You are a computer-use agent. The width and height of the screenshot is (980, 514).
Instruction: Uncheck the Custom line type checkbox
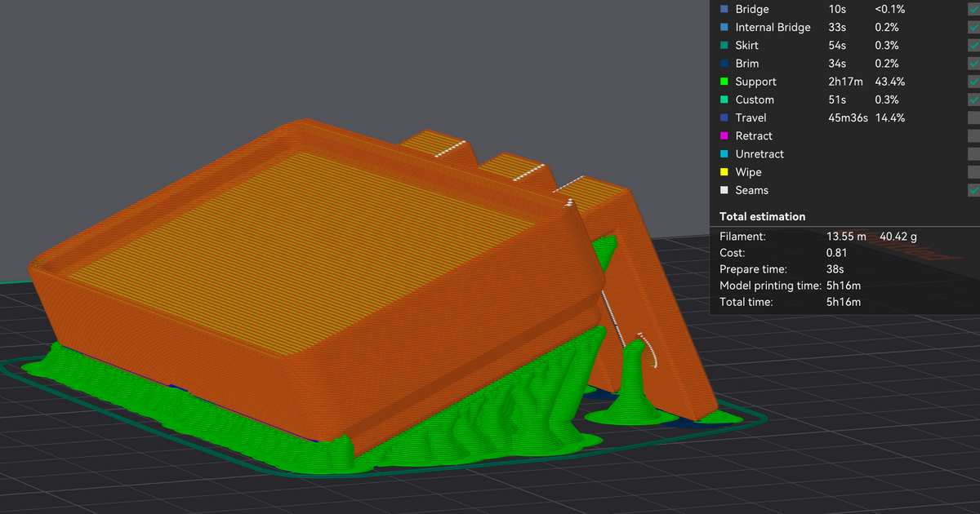click(x=973, y=100)
